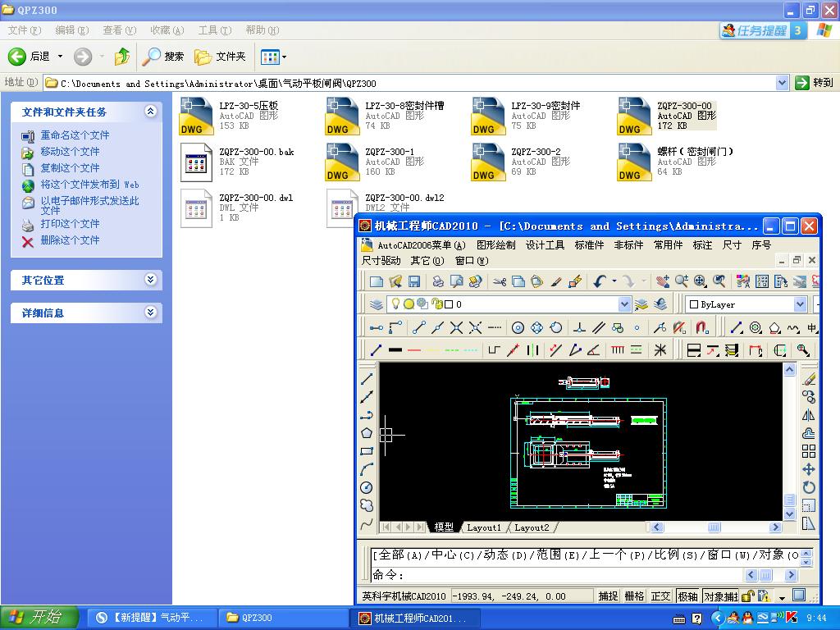Toggle 极轴 polar tracking in status bar
The image size is (840, 630).
click(687, 596)
